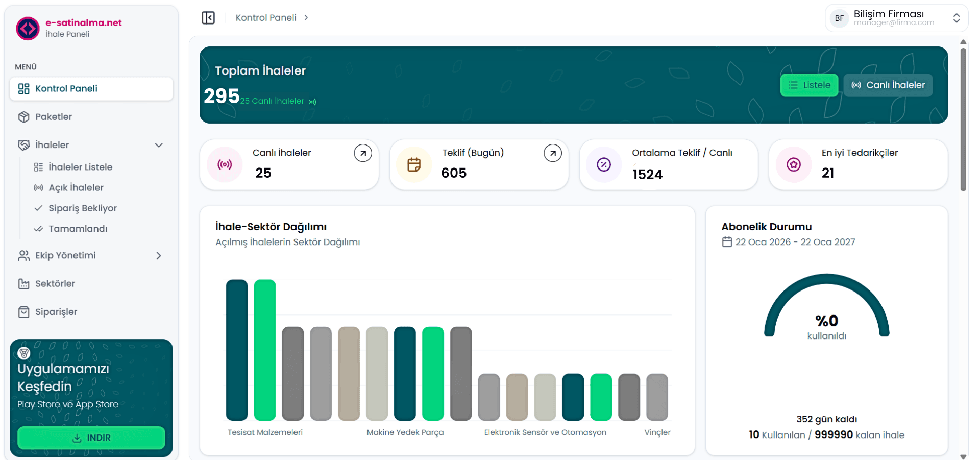The image size is (980, 460).
Task: Go to Sektörler in the menu
Action: [x=55, y=284]
